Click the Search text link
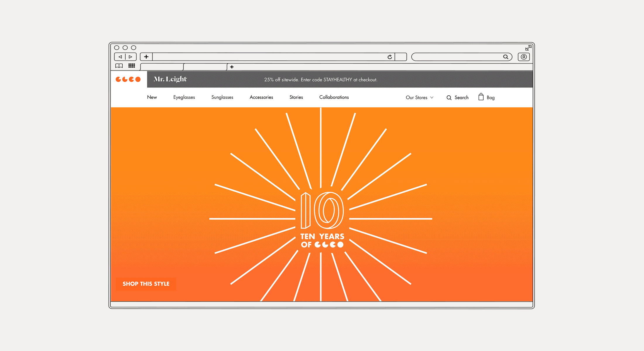The image size is (644, 351). click(462, 97)
